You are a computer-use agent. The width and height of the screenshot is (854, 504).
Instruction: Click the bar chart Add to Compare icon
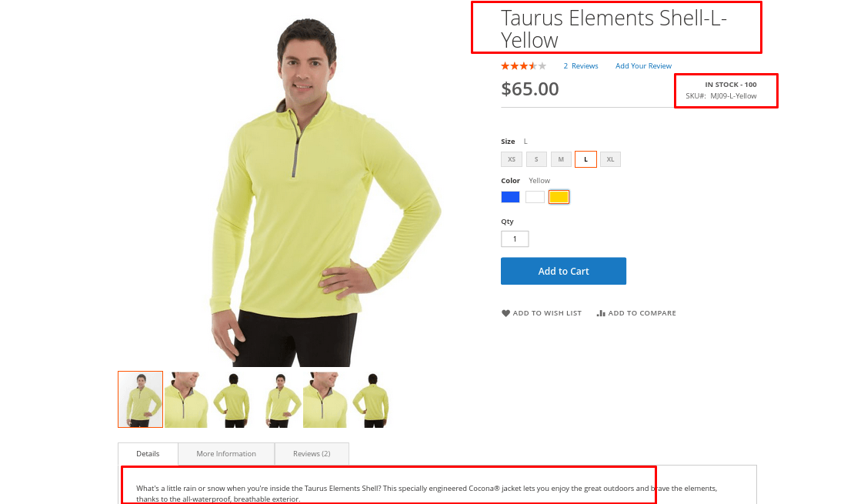pos(601,313)
